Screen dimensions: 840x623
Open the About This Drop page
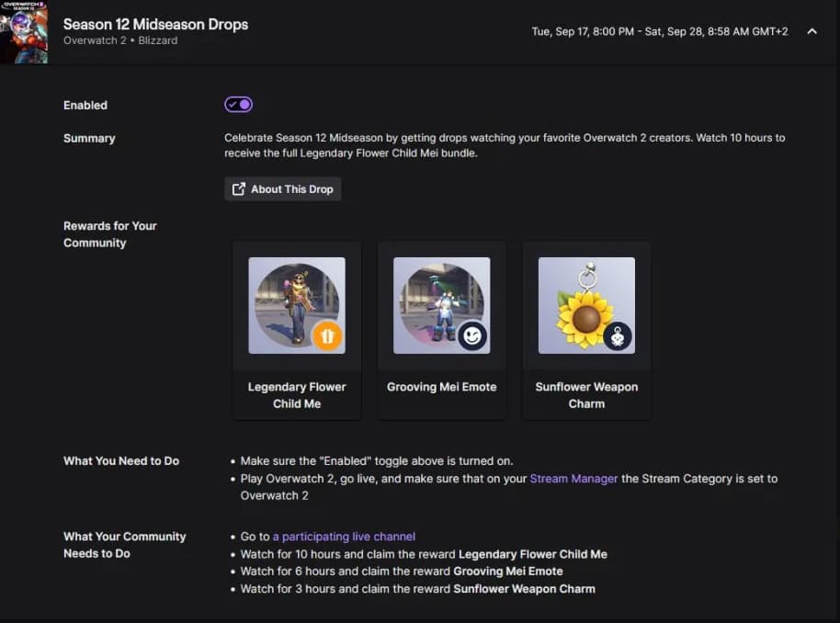pyautogui.click(x=282, y=188)
